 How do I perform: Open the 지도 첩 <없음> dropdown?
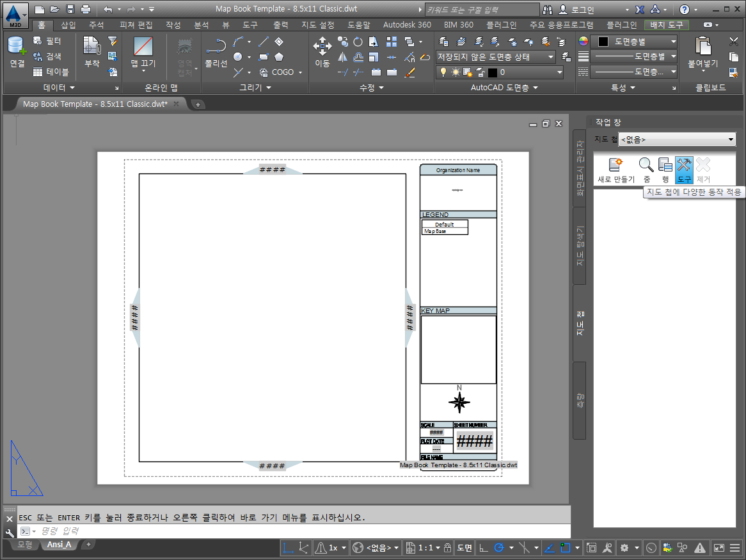point(677,140)
